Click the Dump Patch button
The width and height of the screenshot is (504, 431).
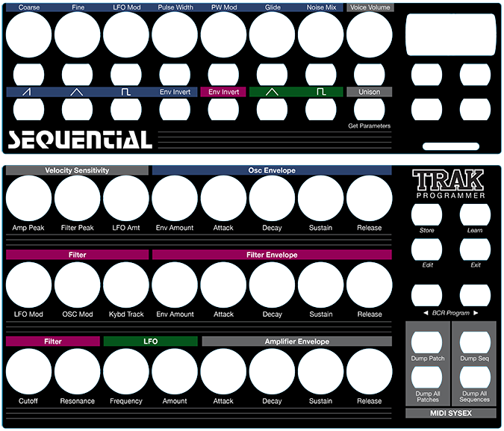coord(426,343)
